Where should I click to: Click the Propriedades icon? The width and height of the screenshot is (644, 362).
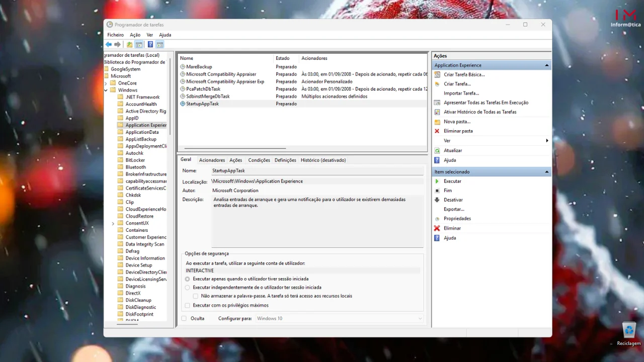[x=437, y=219]
